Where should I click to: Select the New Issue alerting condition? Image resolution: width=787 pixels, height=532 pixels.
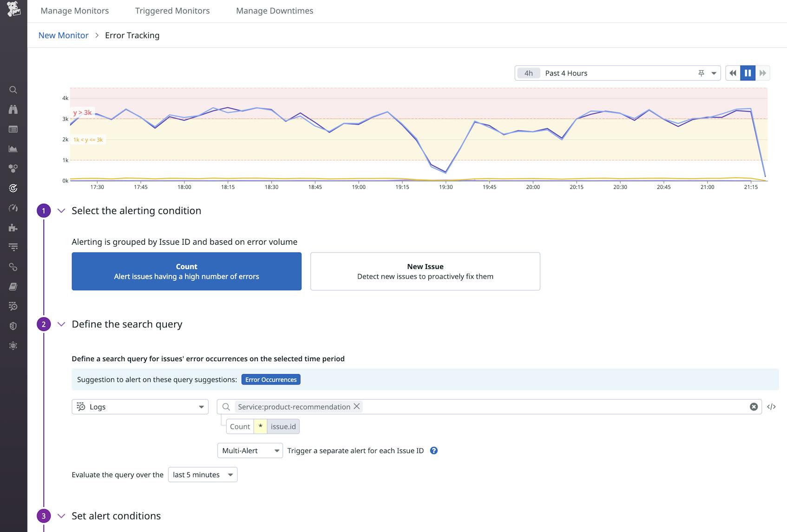[x=425, y=271]
